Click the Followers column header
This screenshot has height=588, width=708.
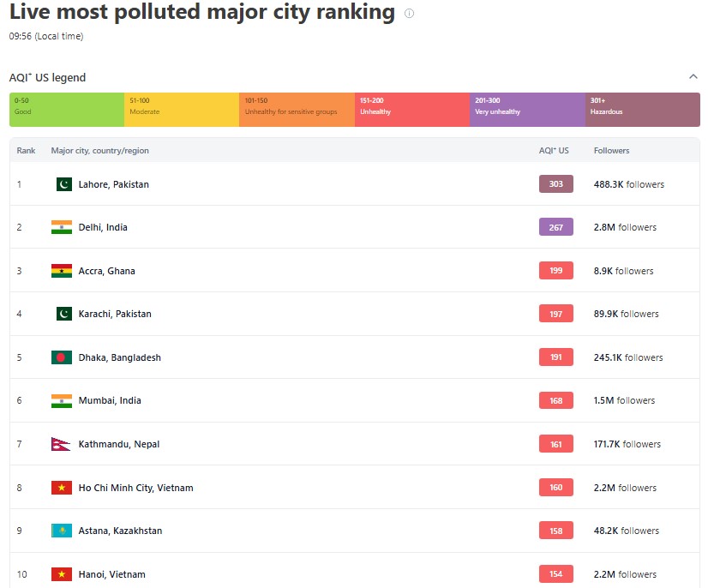click(611, 151)
